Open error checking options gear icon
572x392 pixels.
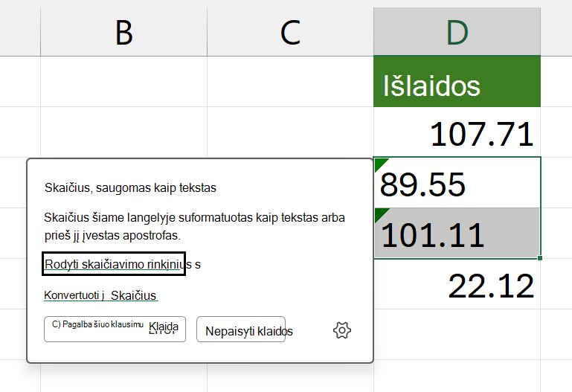click(x=342, y=330)
